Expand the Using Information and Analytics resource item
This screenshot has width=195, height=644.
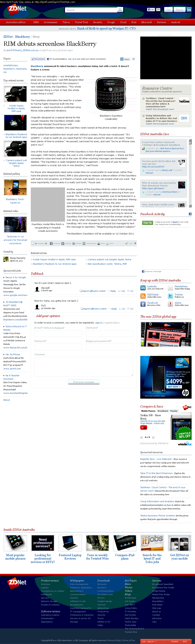144,116
